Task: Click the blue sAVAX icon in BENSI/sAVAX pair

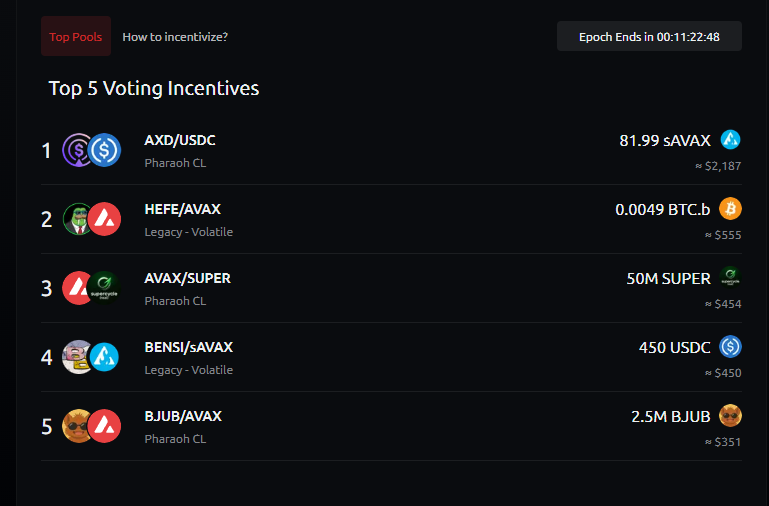Action: pyautogui.click(x=104, y=357)
